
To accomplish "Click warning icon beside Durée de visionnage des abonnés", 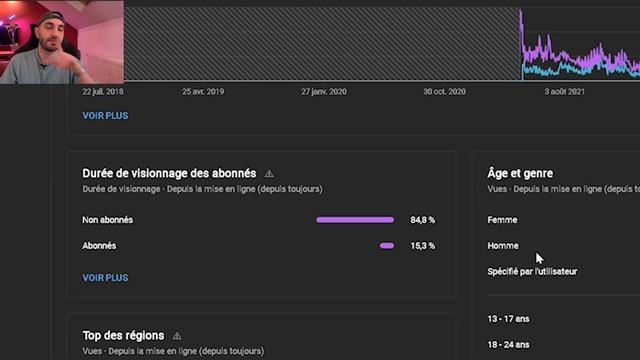I will point(269,174).
